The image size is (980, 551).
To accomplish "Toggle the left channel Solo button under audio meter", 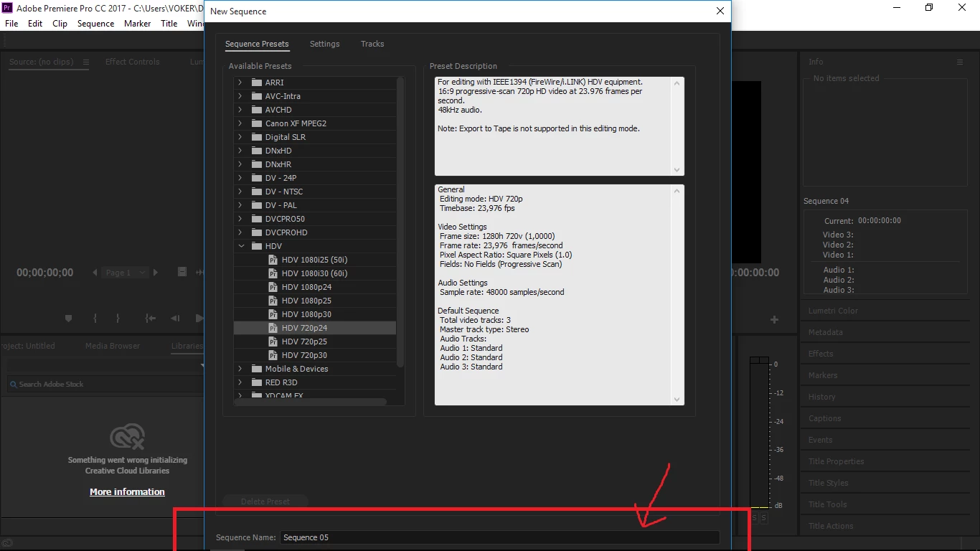I will [x=754, y=518].
